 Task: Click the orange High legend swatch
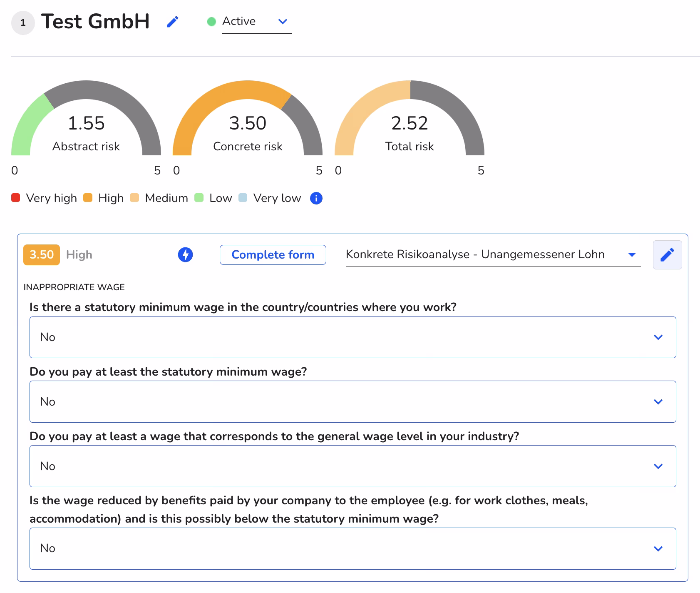tap(88, 198)
